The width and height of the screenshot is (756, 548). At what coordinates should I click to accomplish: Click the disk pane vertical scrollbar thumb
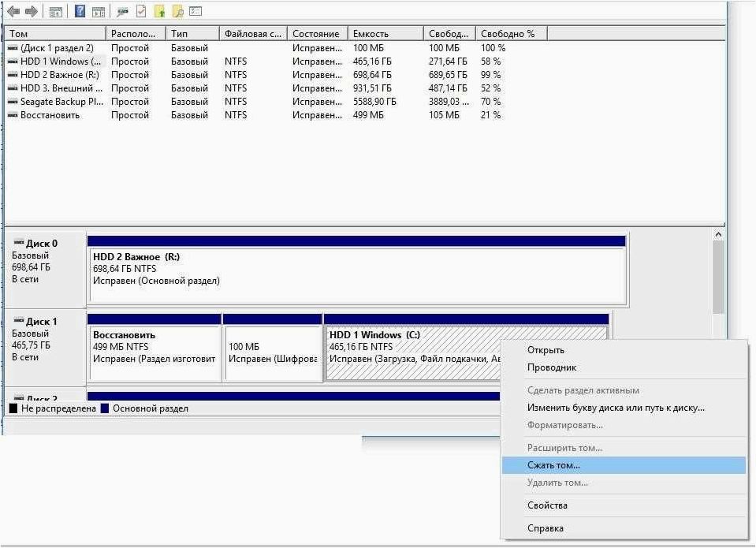(x=718, y=278)
